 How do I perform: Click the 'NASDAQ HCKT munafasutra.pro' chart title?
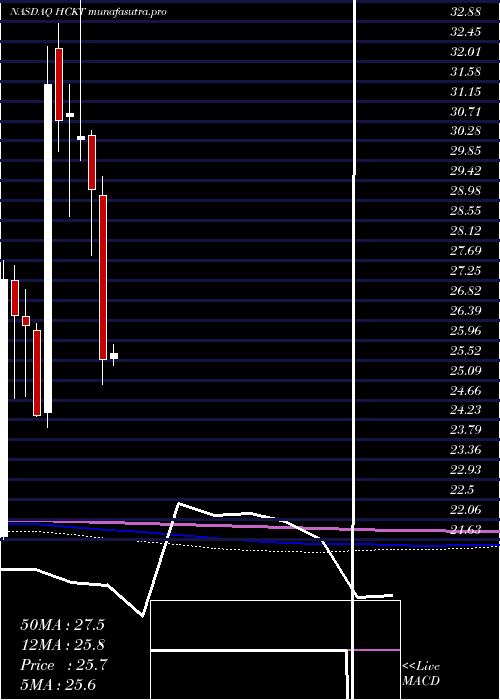coord(88,12)
